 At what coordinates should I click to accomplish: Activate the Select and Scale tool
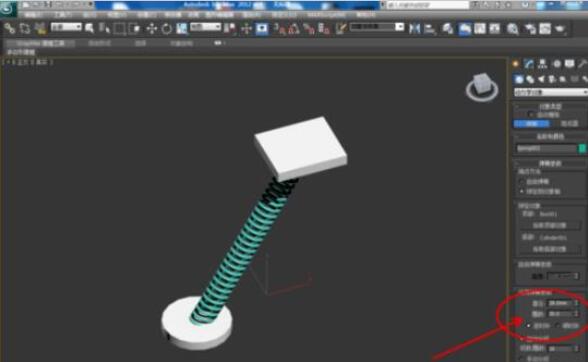point(182,29)
